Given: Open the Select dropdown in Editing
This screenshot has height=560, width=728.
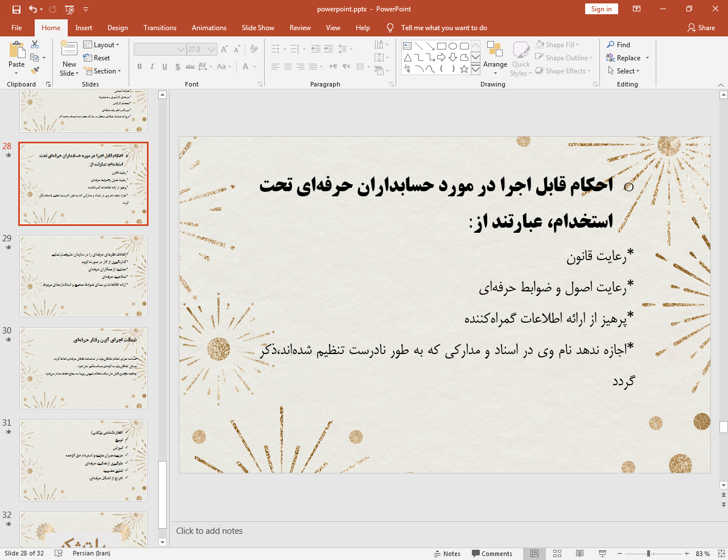Looking at the screenshot, I should tap(624, 71).
